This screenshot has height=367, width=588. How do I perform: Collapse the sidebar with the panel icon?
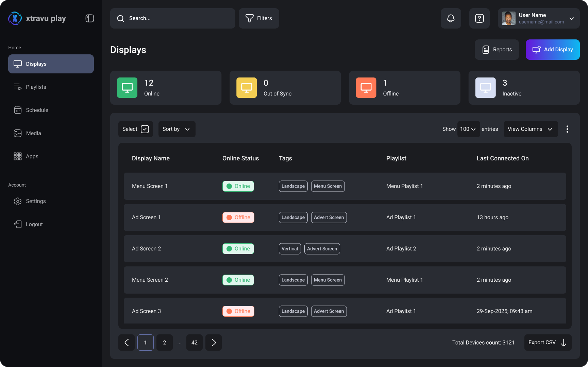point(90,18)
